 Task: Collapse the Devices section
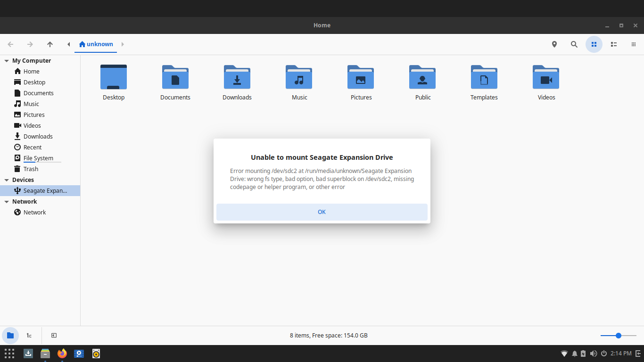coord(7,180)
